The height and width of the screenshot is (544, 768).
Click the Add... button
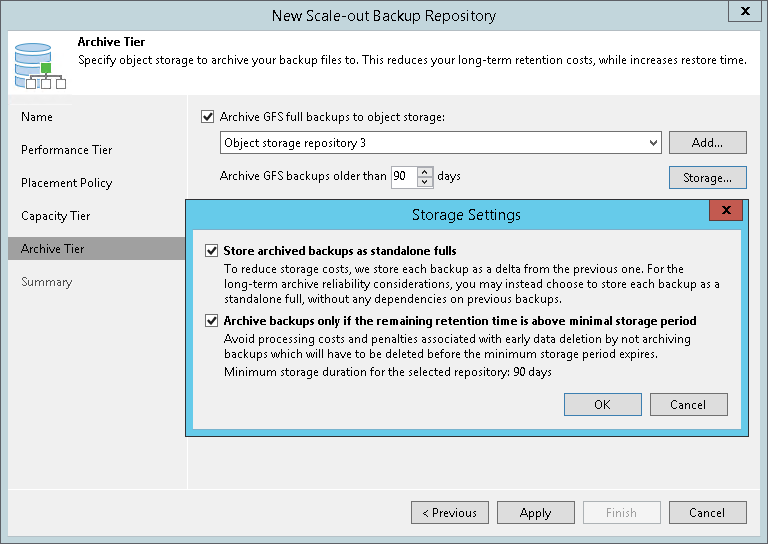(x=707, y=143)
